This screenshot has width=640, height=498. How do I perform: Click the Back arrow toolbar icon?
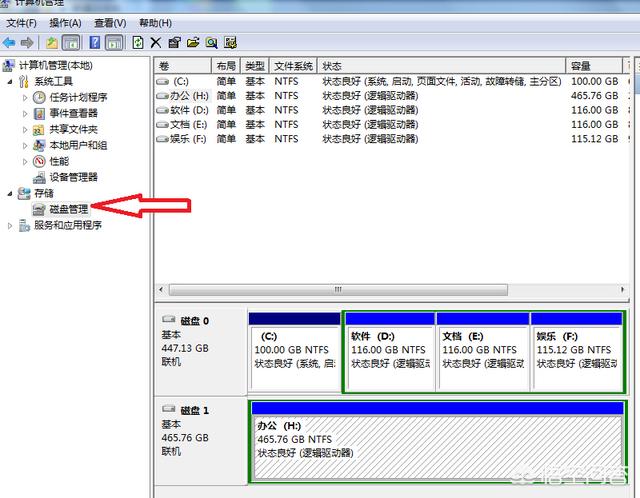pos(9,42)
